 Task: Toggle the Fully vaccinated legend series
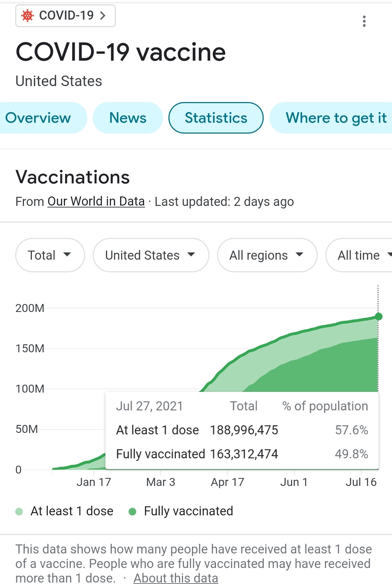(188, 511)
